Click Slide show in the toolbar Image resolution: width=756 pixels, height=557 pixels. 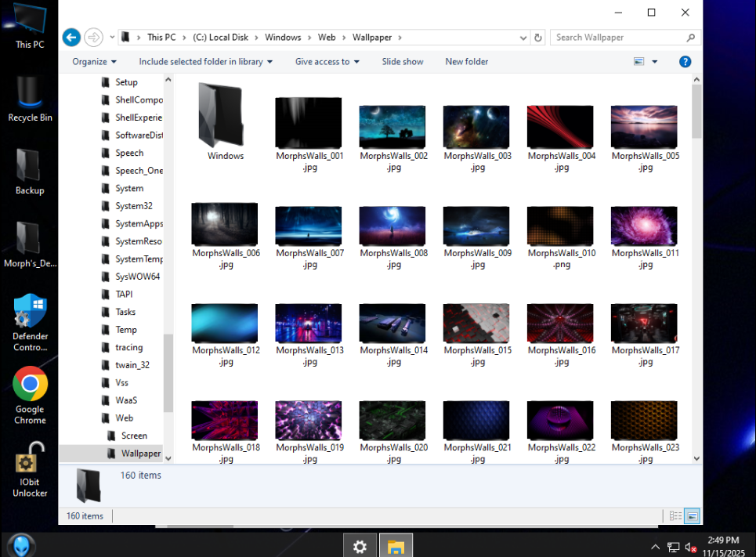tap(403, 62)
